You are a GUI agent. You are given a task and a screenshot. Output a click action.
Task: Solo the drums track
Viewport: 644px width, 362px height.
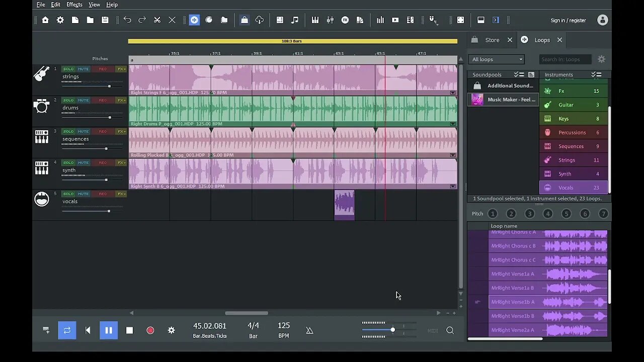click(68, 100)
